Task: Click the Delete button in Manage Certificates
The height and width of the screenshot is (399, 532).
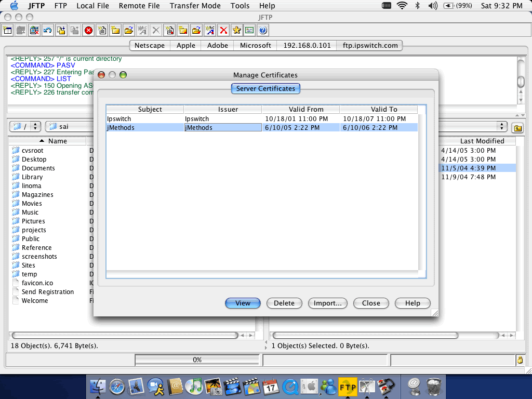Action: [284, 303]
